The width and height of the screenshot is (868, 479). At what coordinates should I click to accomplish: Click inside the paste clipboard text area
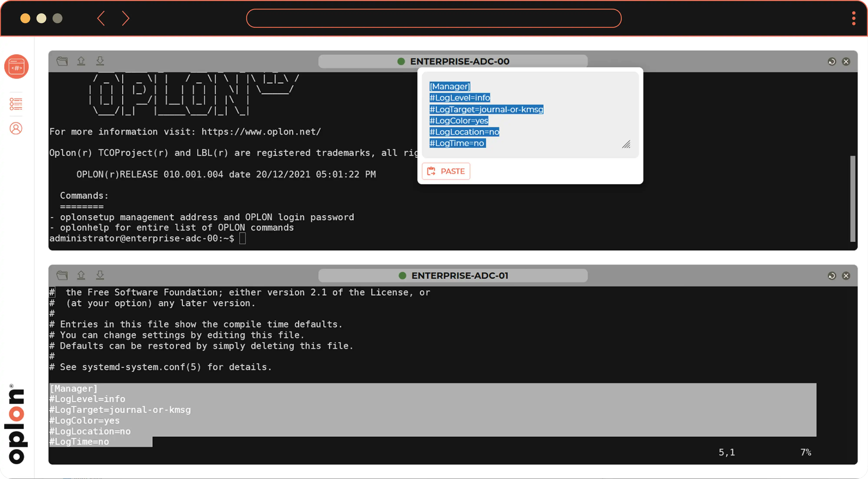(x=530, y=115)
